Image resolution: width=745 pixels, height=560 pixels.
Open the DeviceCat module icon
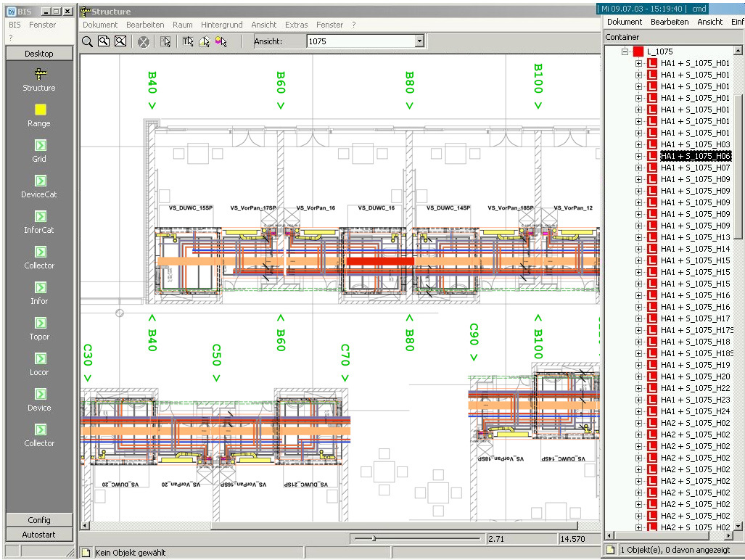point(40,181)
